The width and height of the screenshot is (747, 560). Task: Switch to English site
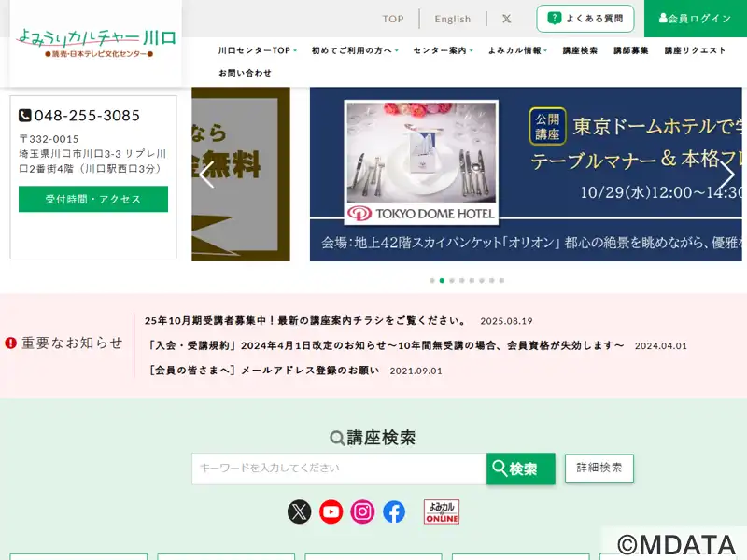[x=453, y=19]
